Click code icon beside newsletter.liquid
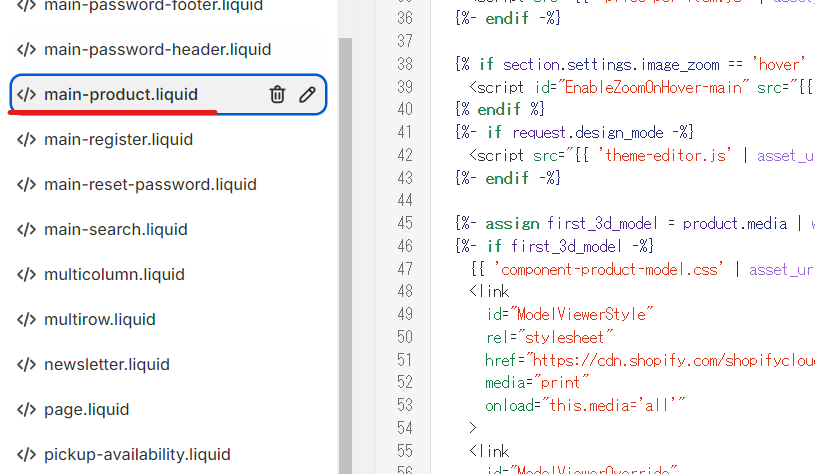 pos(27,364)
